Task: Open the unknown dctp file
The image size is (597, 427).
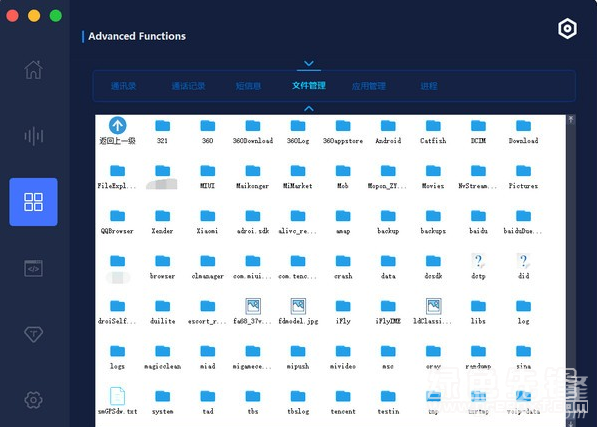Action: pyautogui.click(x=478, y=266)
